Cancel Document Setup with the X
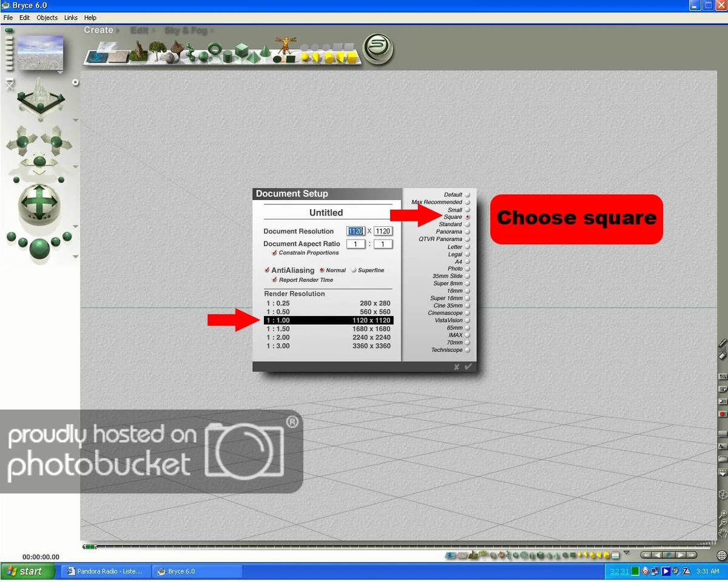The height and width of the screenshot is (582, 728). tap(457, 366)
